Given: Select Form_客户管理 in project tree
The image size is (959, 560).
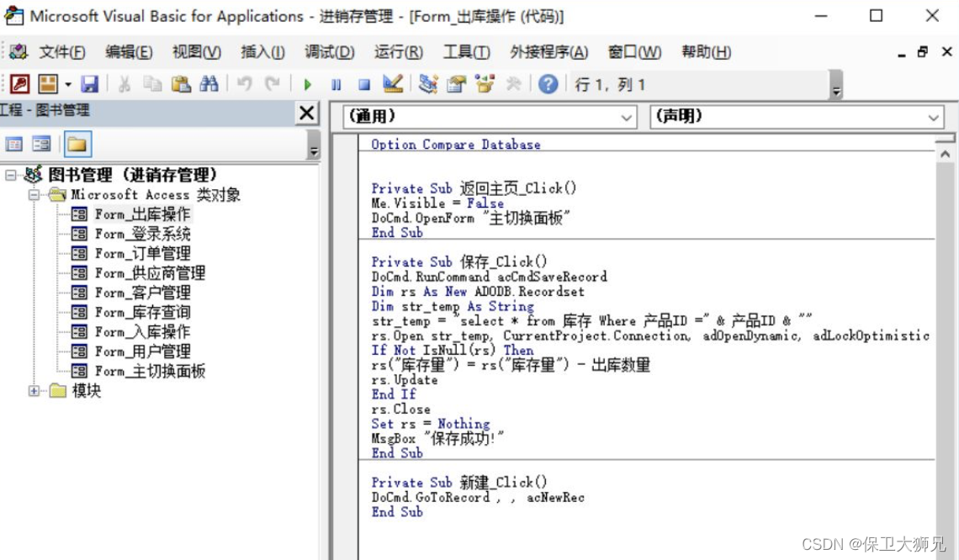Looking at the screenshot, I should click(x=142, y=293).
